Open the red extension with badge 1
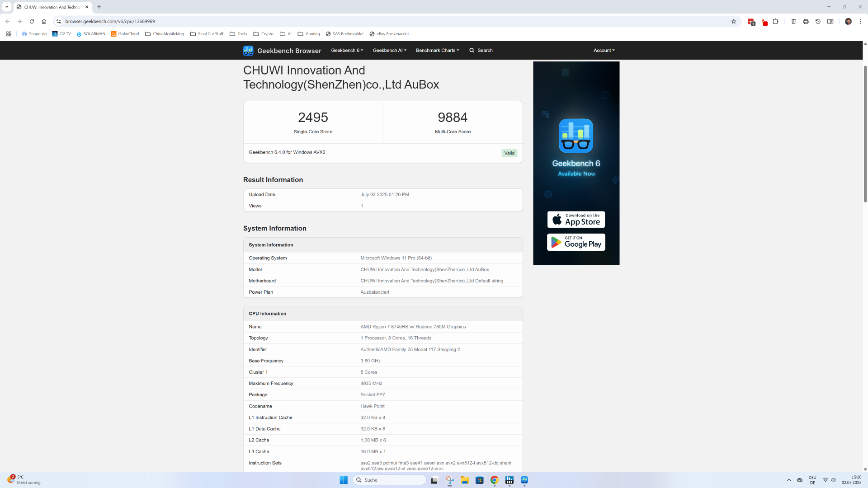The image size is (868, 488). (x=751, y=22)
